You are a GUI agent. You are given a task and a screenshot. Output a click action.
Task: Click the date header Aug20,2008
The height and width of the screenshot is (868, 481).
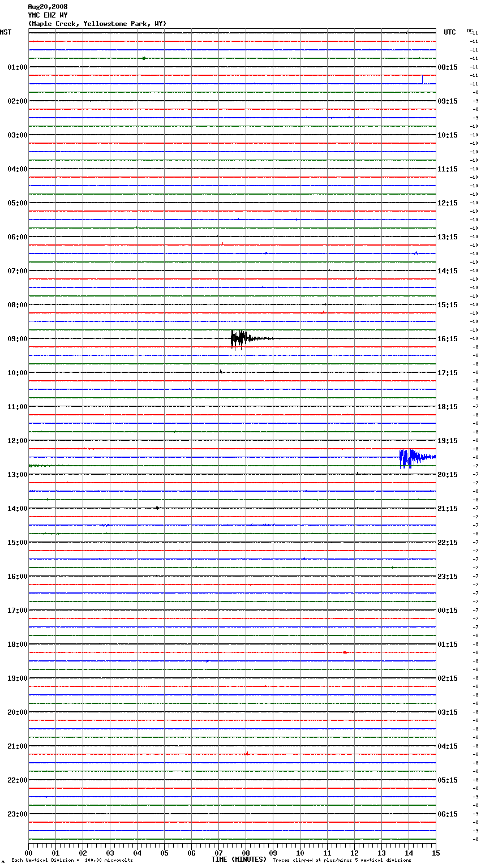tap(48, 7)
